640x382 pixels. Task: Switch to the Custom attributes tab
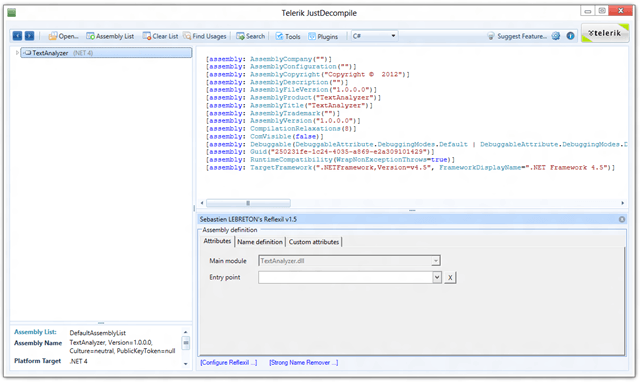point(313,242)
